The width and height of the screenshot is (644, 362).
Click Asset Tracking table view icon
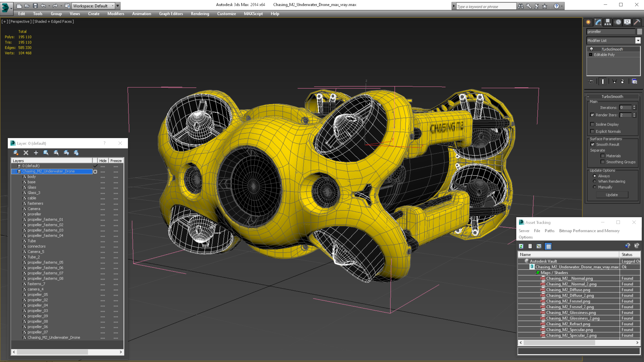pos(549,246)
